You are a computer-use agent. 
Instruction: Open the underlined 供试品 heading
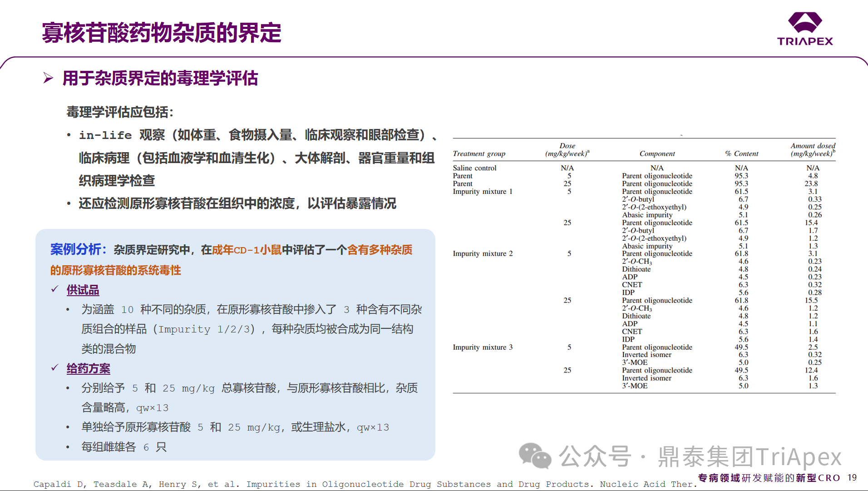click(x=83, y=290)
